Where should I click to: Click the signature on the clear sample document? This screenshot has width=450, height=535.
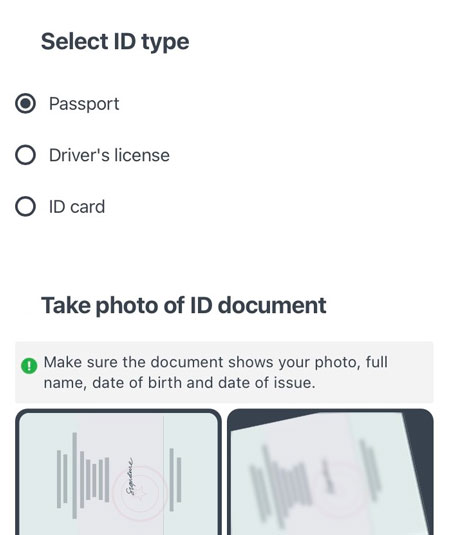[x=130, y=477]
